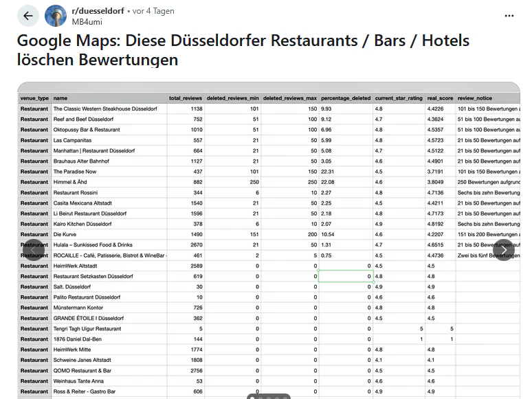Image resolution: width=532 pixels, height=399 pixels.
Task: Go back using the arrow button
Action: (28, 16)
